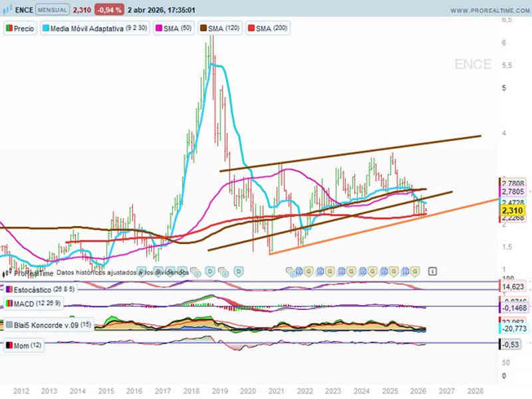Click the MACD indicator icon
The image size is (532, 399).
pos(9,304)
